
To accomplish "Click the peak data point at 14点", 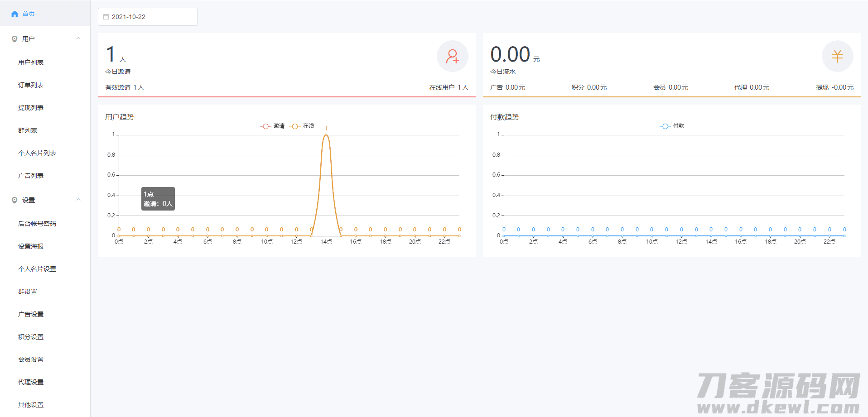I will [x=326, y=135].
